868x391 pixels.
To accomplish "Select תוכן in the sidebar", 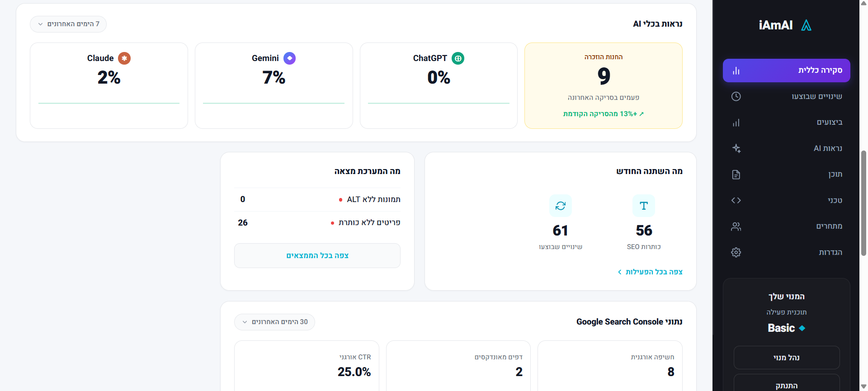I will click(786, 174).
